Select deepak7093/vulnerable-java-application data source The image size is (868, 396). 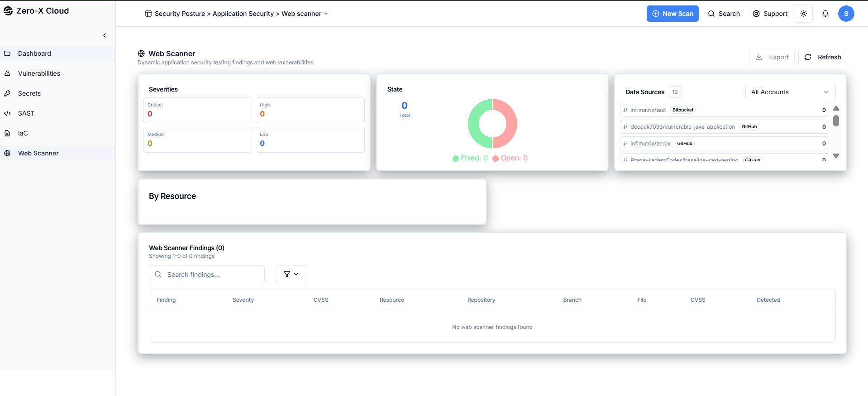(x=724, y=126)
